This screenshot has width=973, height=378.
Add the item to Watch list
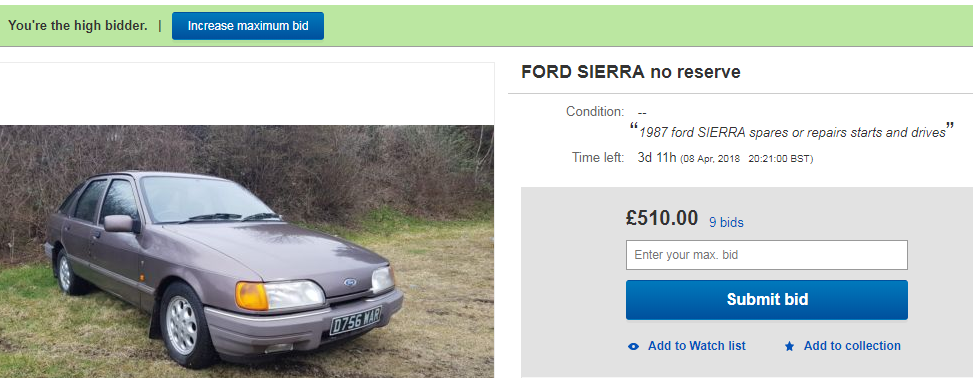click(696, 346)
